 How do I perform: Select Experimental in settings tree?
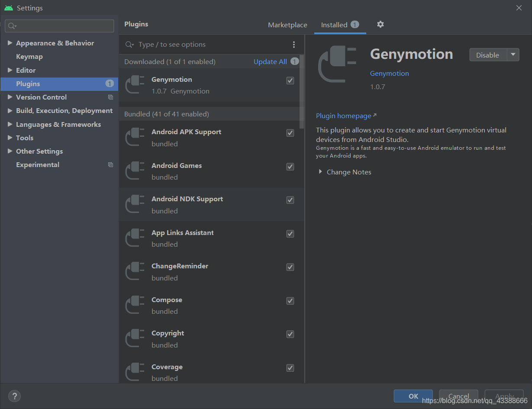coord(38,165)
